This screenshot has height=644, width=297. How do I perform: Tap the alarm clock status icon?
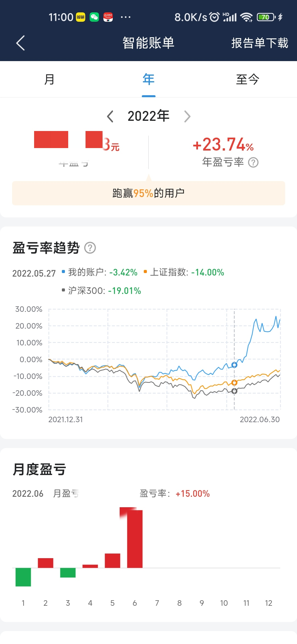point(215,17)
